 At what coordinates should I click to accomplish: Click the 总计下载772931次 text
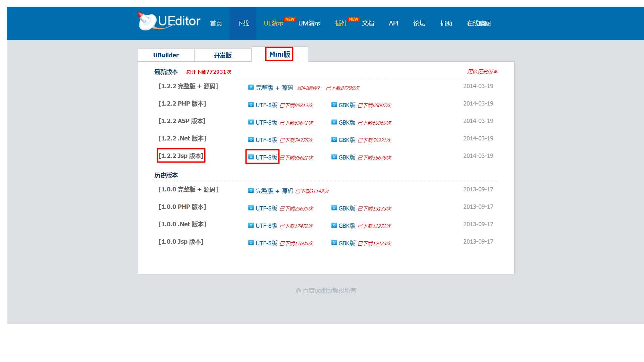[209, 72]
